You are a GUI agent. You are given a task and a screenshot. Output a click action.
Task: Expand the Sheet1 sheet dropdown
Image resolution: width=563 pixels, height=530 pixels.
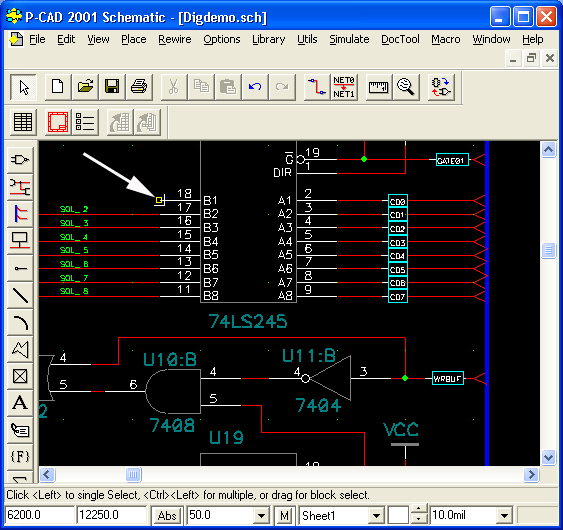[376, 516]
